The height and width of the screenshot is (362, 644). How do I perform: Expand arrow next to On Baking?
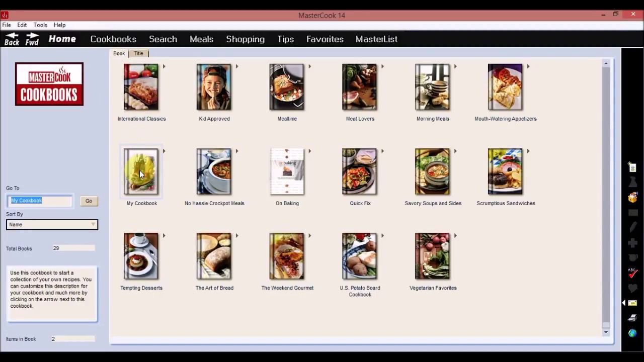click(310, 151)
